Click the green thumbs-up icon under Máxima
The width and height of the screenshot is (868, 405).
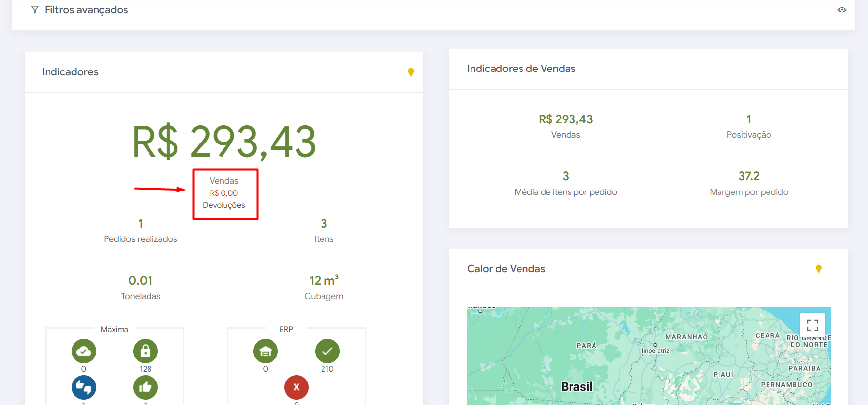(146, 387)
